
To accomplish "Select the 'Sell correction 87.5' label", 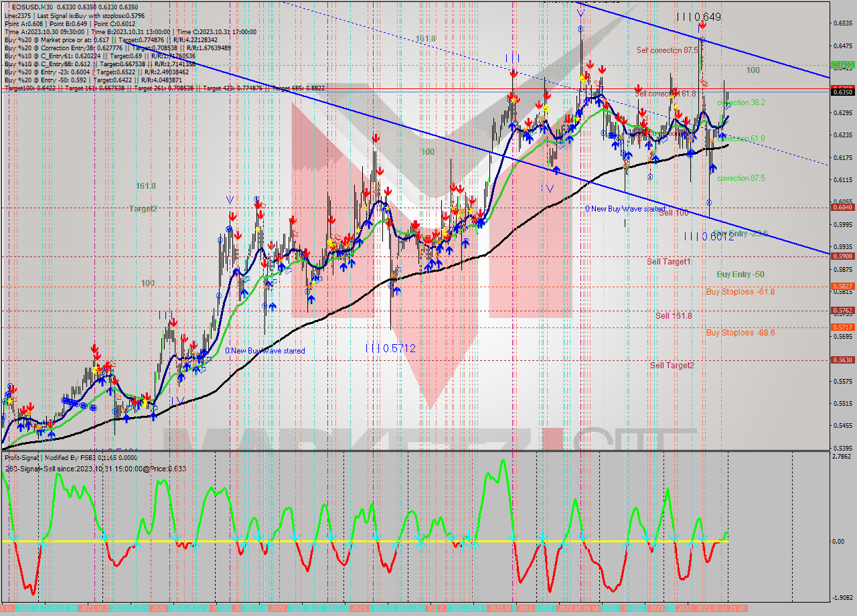I will coord(668,50).
